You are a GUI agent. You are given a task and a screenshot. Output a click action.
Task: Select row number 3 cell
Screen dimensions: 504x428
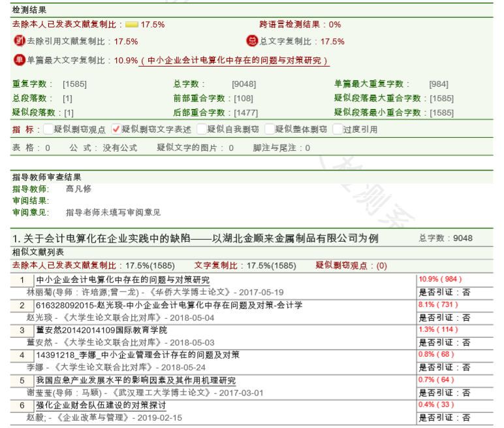tap(22, 331)
